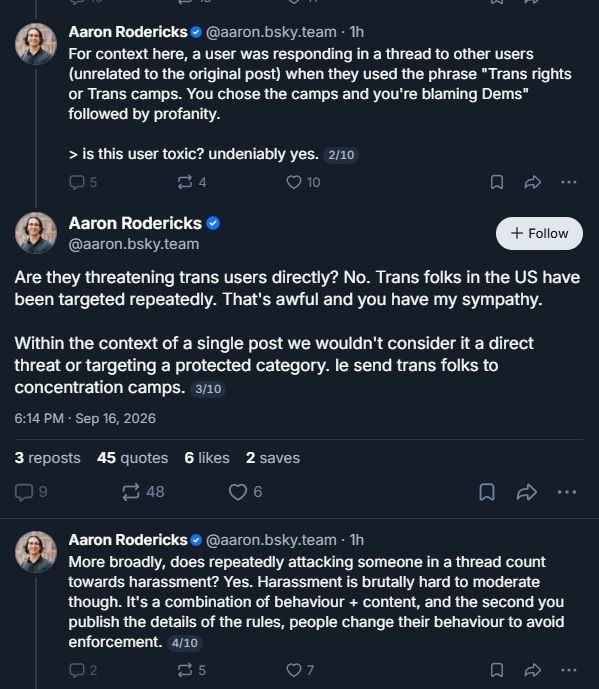Like the 4/10 post with 7 likes
Image resolution: width=599 pixels, height=689 pixels.
[x=300, y=670]
